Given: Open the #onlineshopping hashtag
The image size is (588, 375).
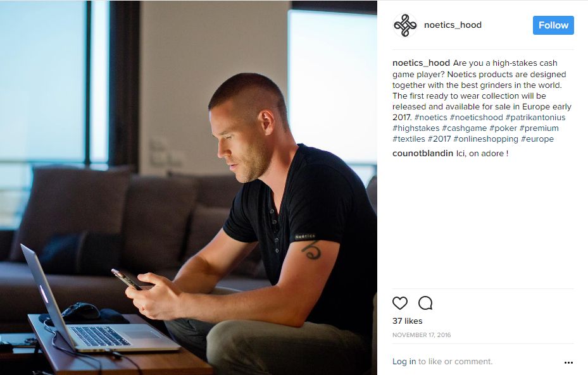Looking at the screenshot, I should pyautogui.click(x=485, y=139).
